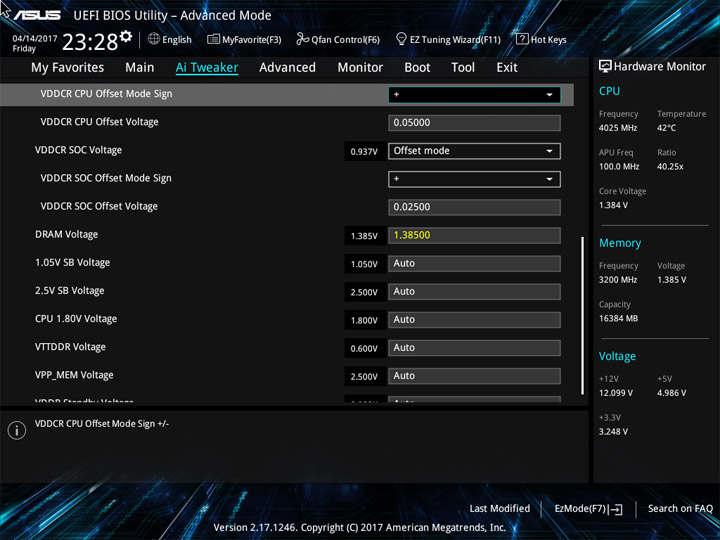
Task: Click the ASUS logo
Action: 37,15
